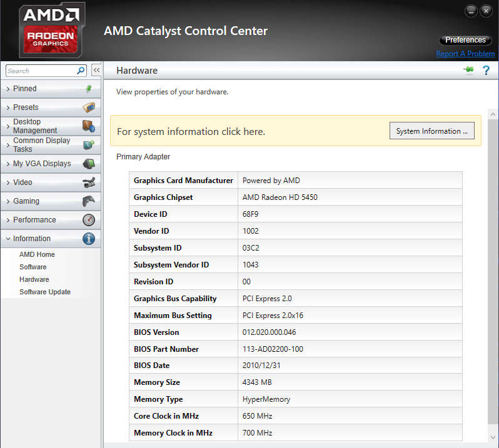Expand My VGA Displays section
This screenshot has height=448, width=499.
tap(42, 164)
